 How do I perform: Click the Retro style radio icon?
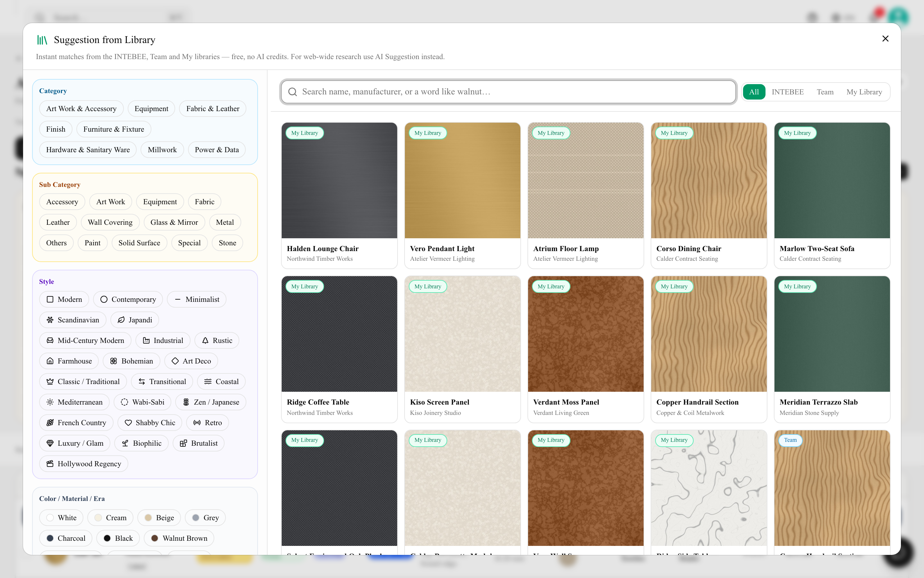(197, 423)
